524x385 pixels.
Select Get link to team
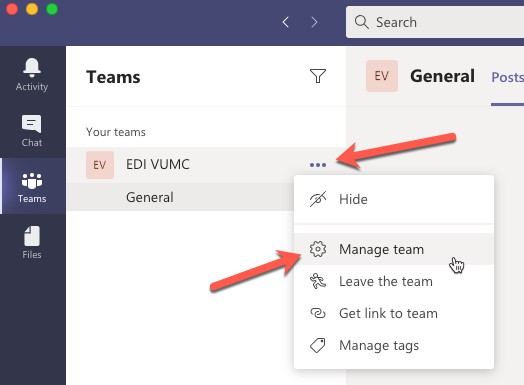[394, 313]
